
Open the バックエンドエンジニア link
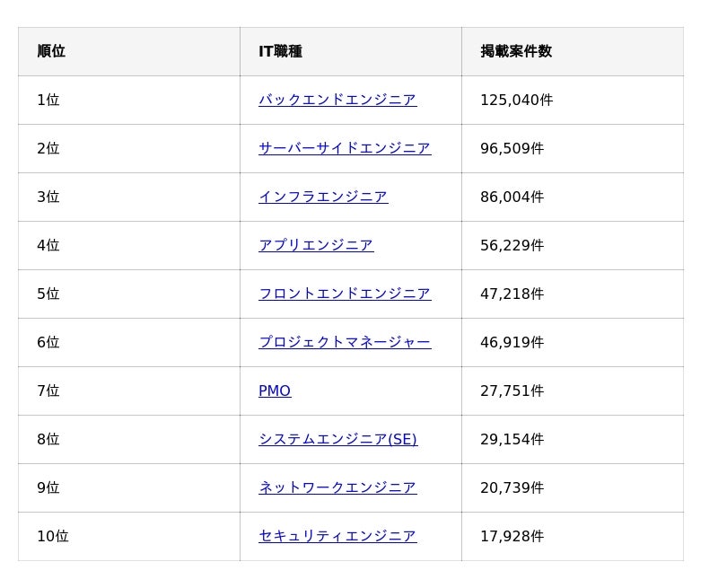click(337, 100)
